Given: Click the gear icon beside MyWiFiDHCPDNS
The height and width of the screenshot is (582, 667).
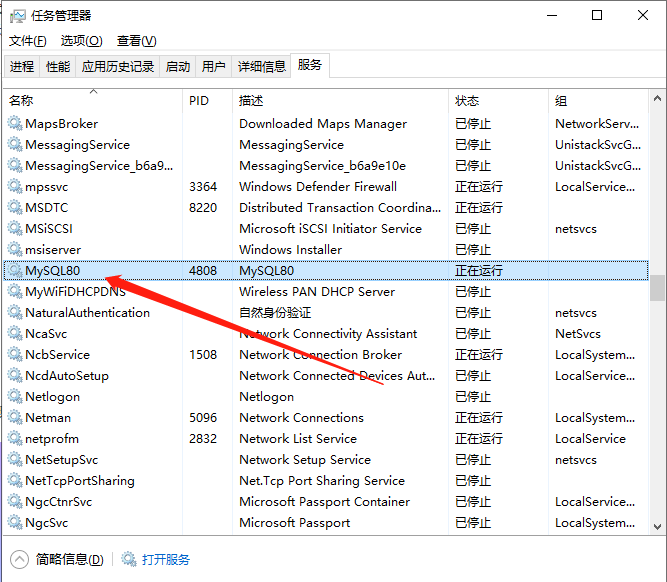Looking at the screenshot, I should click(x=15, y=291).
